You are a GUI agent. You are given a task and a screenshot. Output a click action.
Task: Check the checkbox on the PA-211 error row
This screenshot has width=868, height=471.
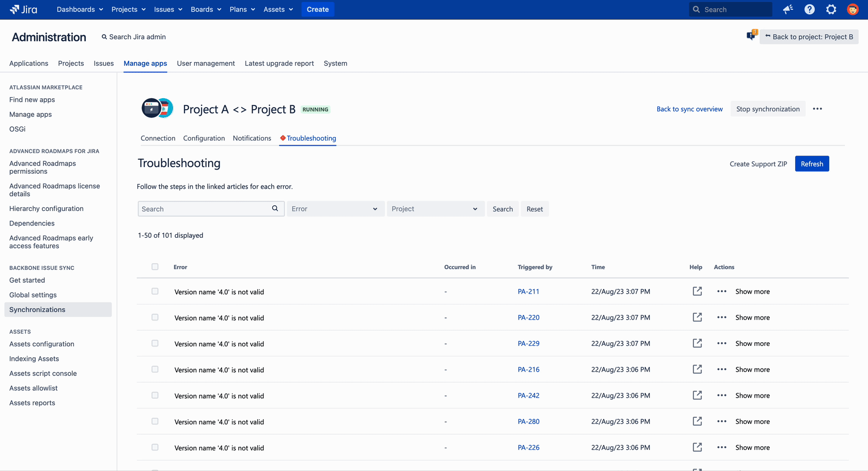pyautogui.click(x=155, y=291)
